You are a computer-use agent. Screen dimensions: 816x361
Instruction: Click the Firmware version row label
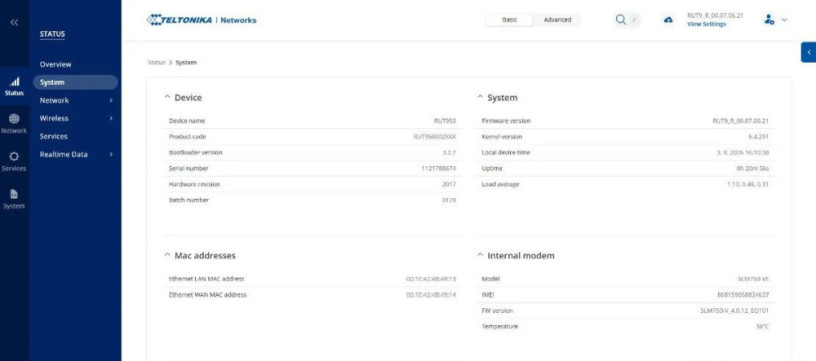tap(506, 121)
